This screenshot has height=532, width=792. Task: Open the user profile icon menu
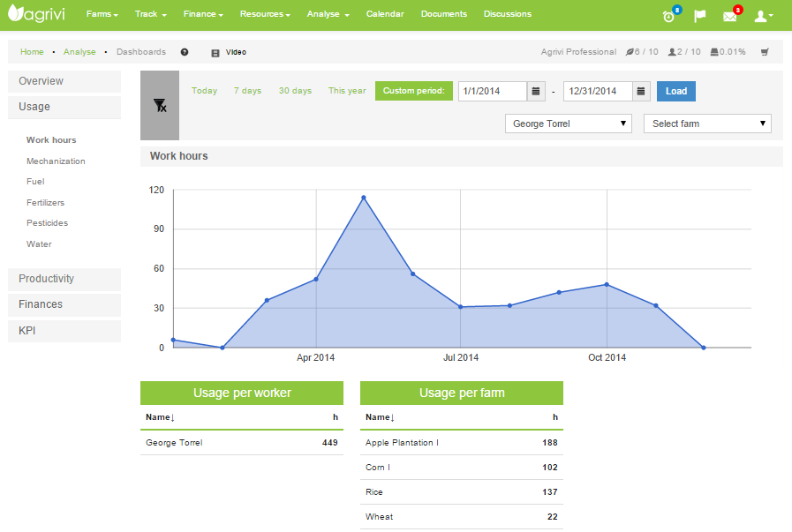(764, 16)
